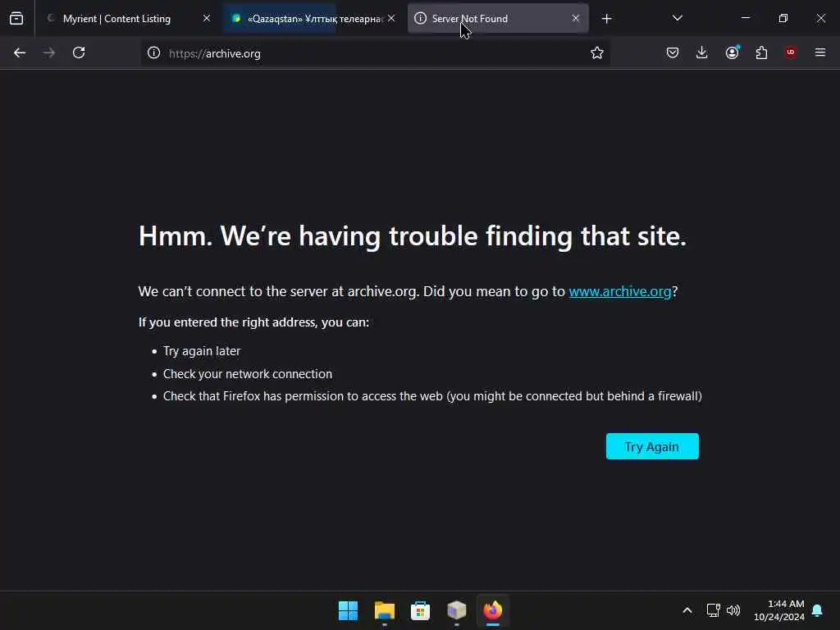840x630 pixels.
Task: Open the notifications bell icon
Action: tap(818, 610)
